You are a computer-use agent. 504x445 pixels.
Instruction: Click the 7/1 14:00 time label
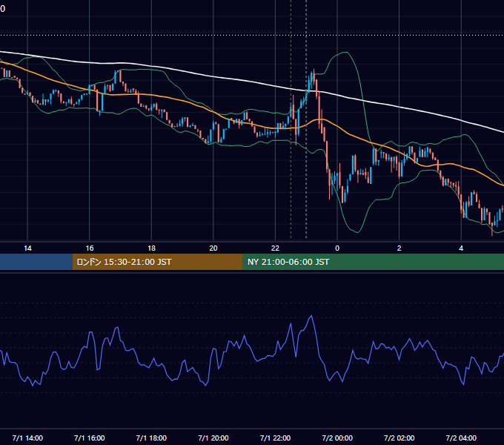click(x=27, y=438)
